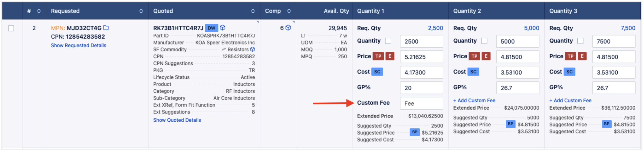This screenshot has height=153, width=644.
Task: Click the folder icon next to MJD32CT4G
Action: pos(106,28)
